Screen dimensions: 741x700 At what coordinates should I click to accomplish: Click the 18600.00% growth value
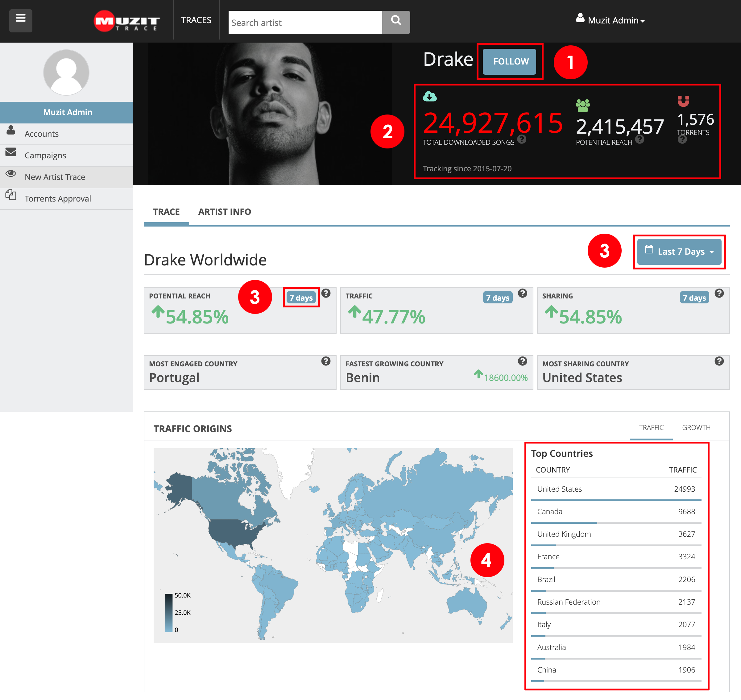(x=505, y=377)
